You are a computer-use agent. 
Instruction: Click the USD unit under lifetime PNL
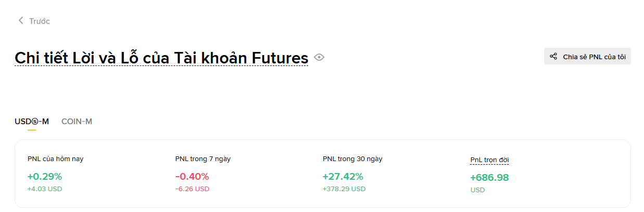pyautogui.click(x=477, y=190)
